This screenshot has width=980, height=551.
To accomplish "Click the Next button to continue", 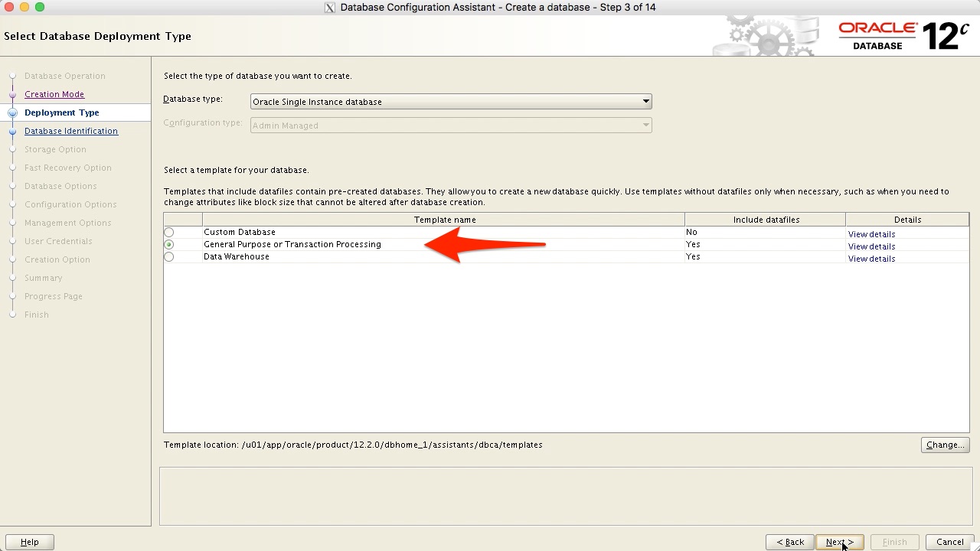I will pos(839,542).
